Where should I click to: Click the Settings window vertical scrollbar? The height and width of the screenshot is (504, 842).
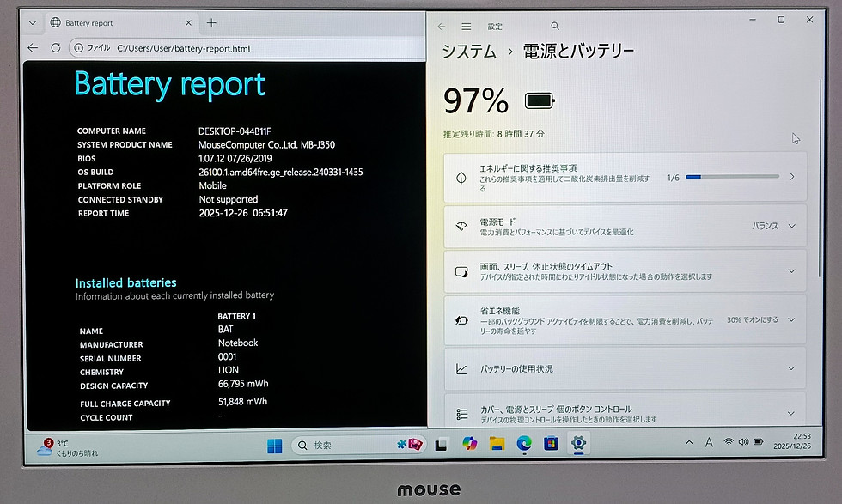pyautogui.click(x=820, y=177)
